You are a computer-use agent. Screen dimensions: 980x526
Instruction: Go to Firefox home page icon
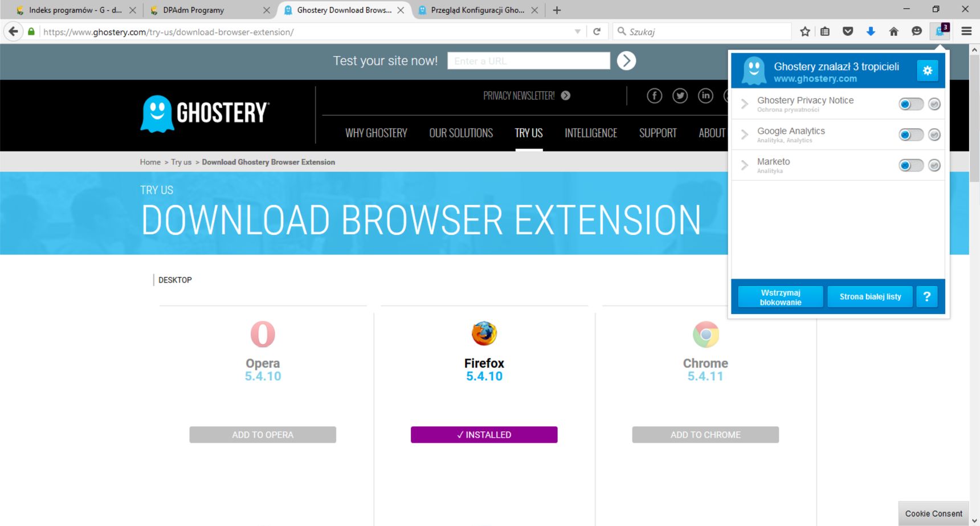(x=893, y=32)
